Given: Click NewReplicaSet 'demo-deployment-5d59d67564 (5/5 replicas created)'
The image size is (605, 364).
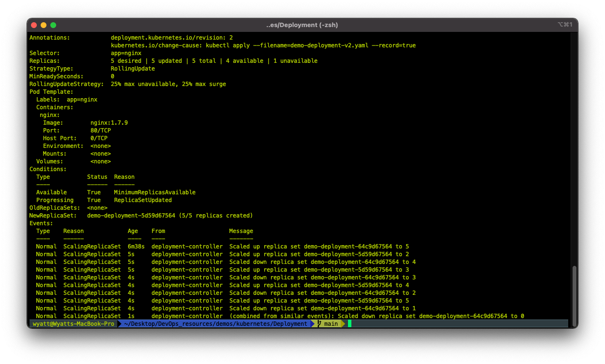Looking at the screenshot, I should click(170, 216).
